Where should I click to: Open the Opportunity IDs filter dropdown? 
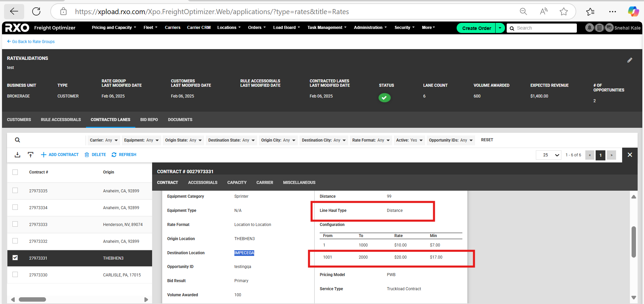click(x=451, y=140)
